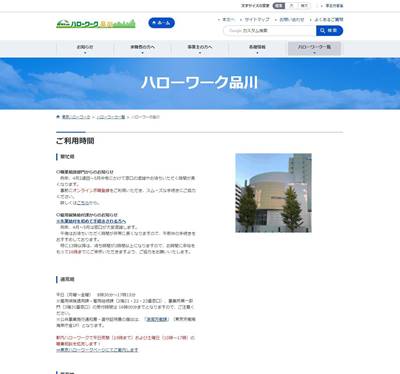The height and width of the screenshot is (374, 400).
Task: Click the blue ホーム home button
Action: 162,23
